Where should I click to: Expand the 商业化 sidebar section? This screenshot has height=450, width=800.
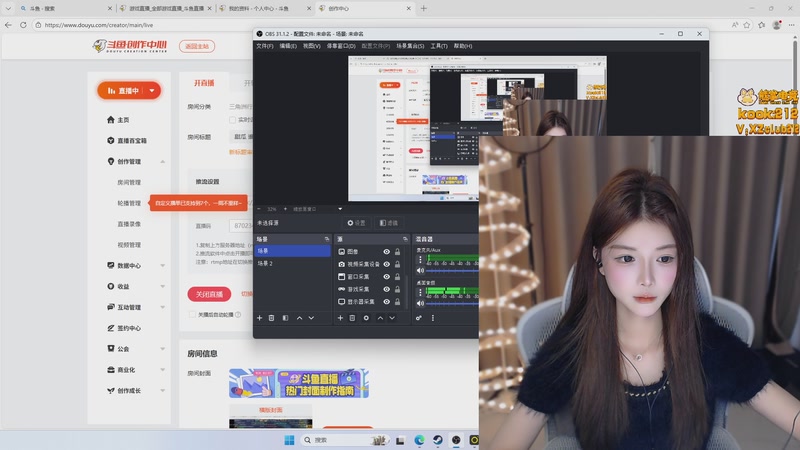tap(163, 370)
